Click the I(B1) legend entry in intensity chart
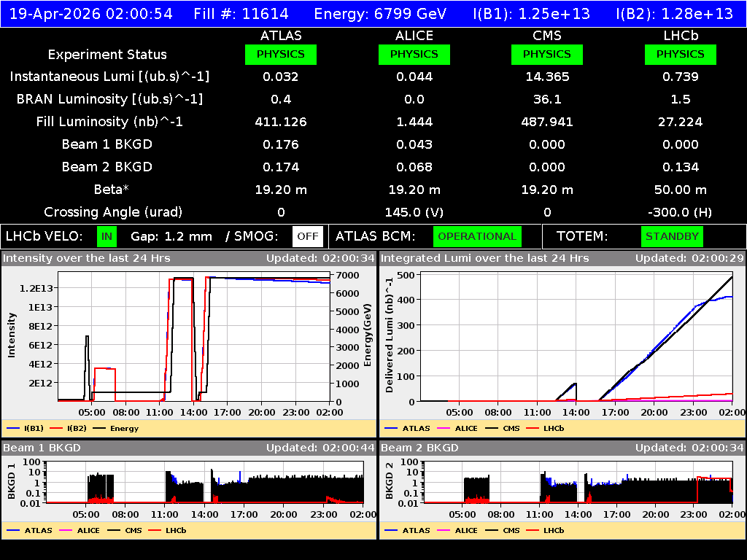Screen dimensions: 747x560 pos(26,428)
